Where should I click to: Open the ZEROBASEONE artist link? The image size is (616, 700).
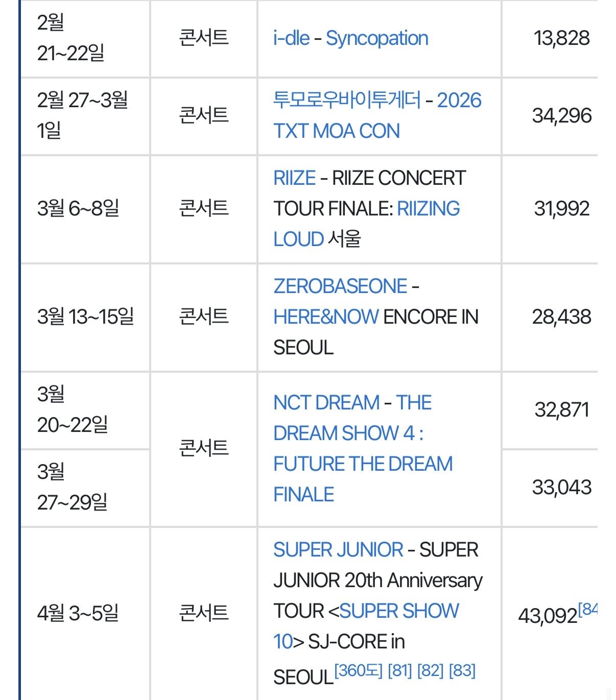point(340,286)
